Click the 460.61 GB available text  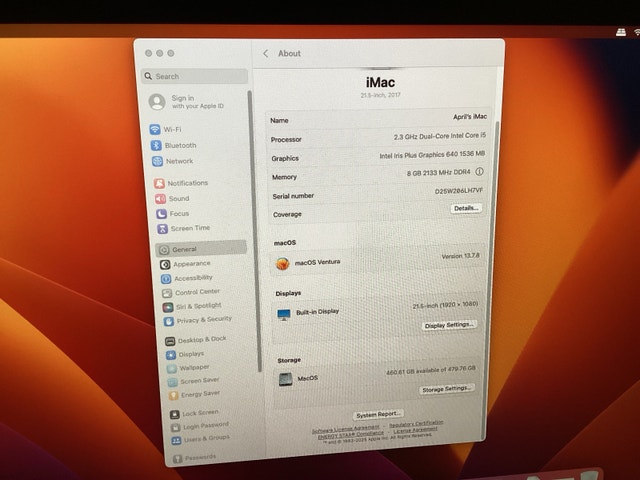coord(431,370)
